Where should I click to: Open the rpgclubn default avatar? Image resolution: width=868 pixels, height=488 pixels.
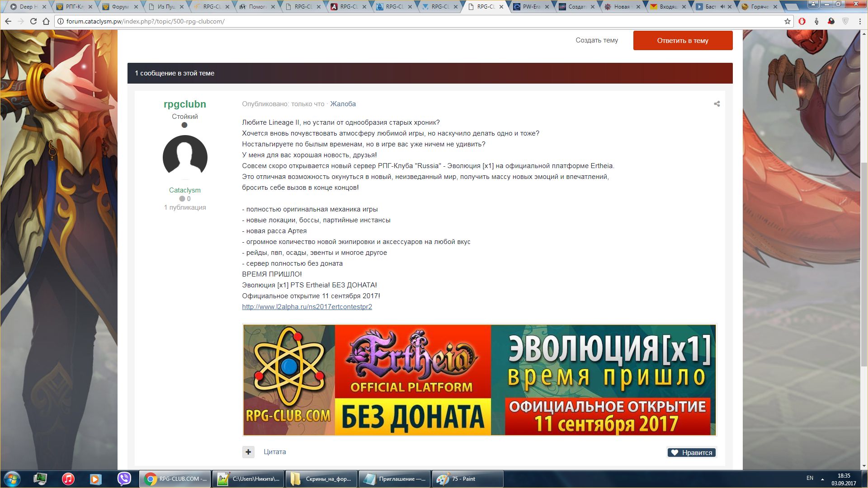[x=185, y=157]
